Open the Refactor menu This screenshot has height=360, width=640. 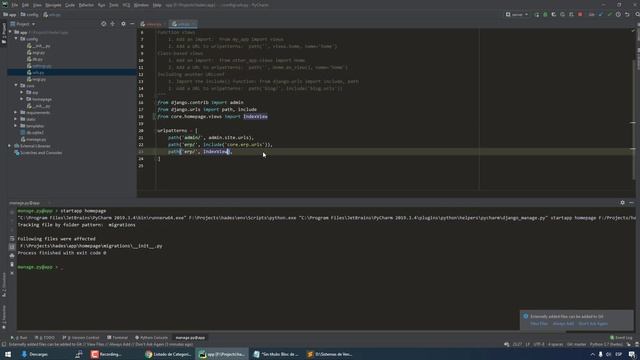coord(86,5)
